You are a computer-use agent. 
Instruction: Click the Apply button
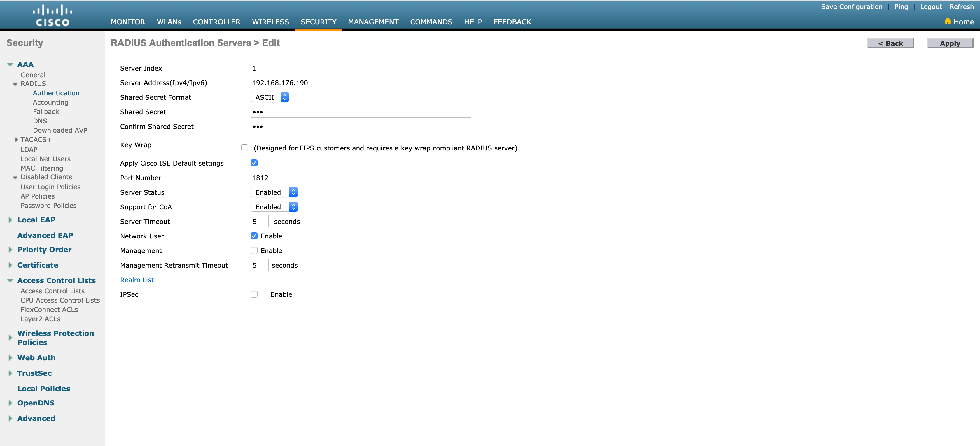[x=950, y=43]
